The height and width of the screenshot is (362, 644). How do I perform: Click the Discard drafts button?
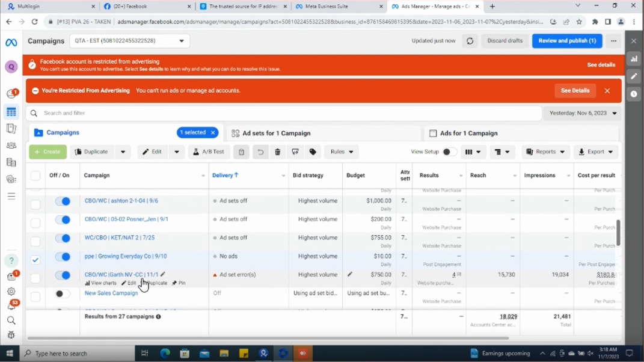coord(504,41)
